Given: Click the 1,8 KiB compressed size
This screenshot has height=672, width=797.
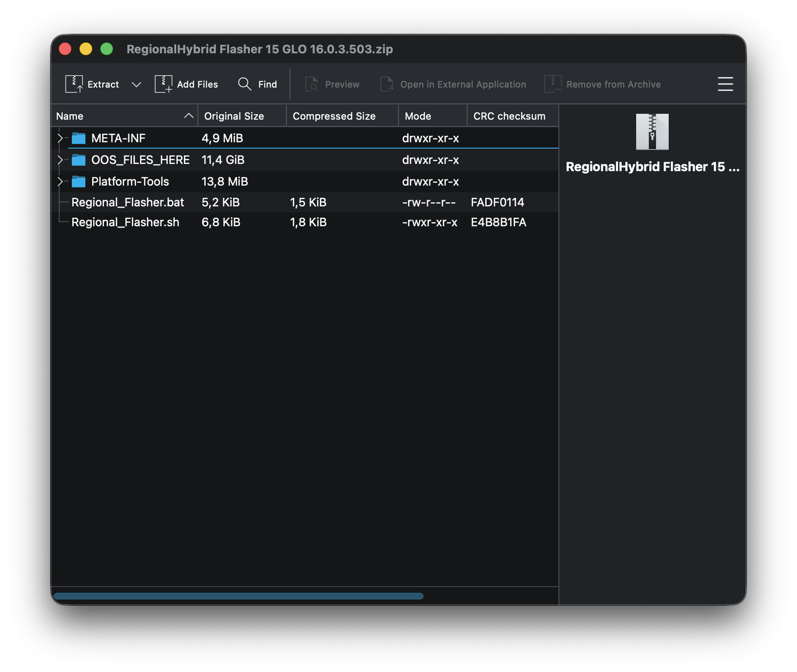Looking at the screenshot, I should (x=308, y=222).
